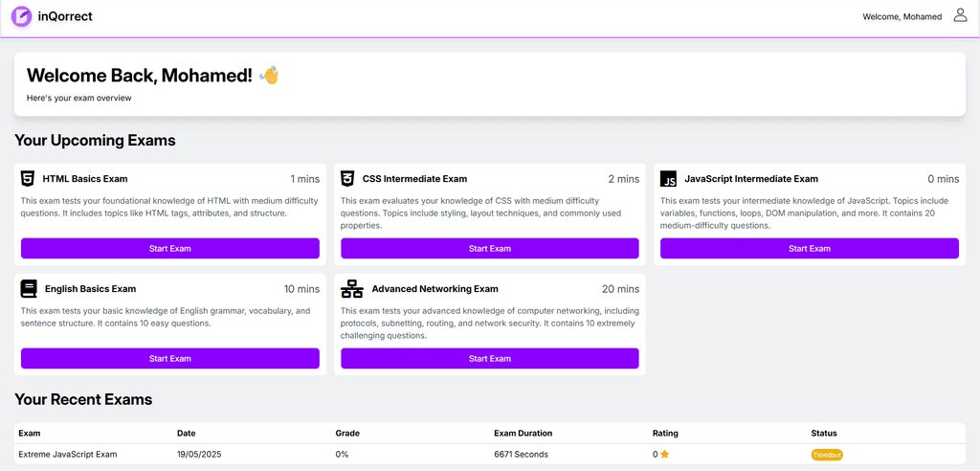980x471 pixels.
Task: Click the '10 mins' duration label
Action: click(x=301, y=289)
